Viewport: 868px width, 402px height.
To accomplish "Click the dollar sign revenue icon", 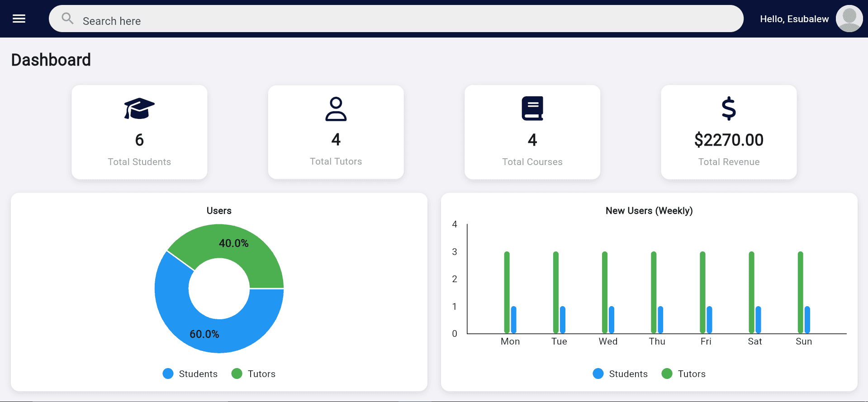I will [728, 109].
